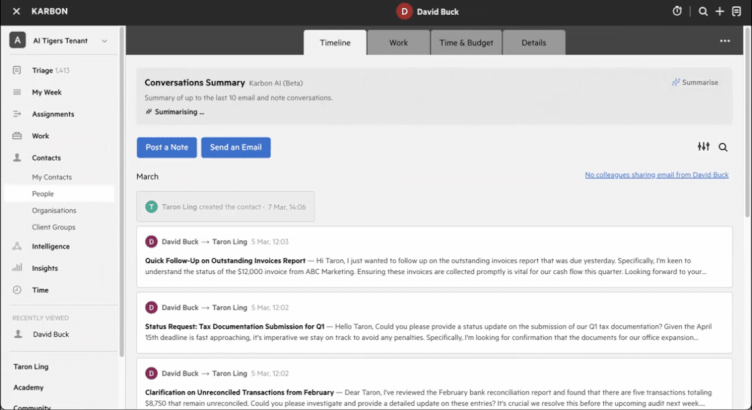Click the timeline search magnifier icon

[x=723, y=147]
